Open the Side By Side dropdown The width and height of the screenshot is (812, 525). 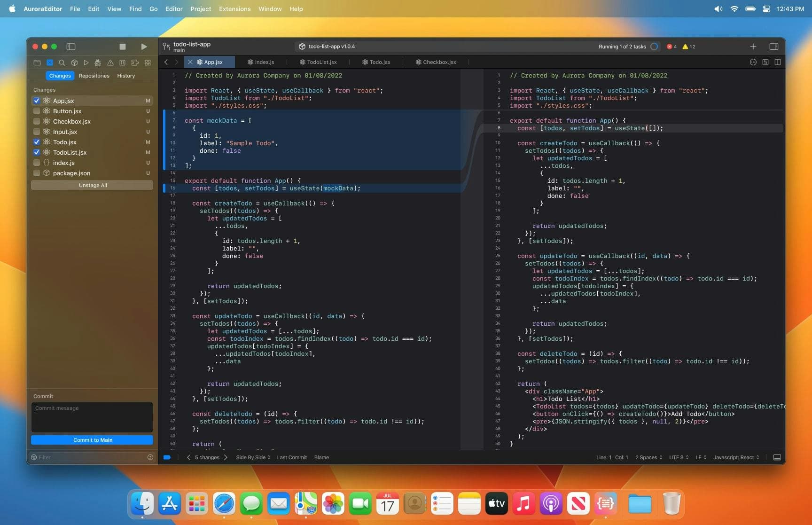pos(253,457)
